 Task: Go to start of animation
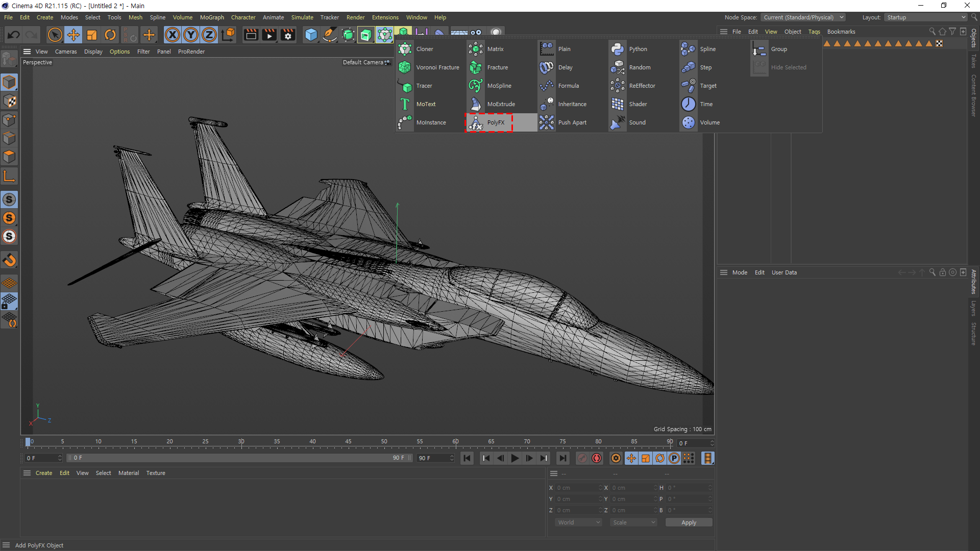[467, 458]
